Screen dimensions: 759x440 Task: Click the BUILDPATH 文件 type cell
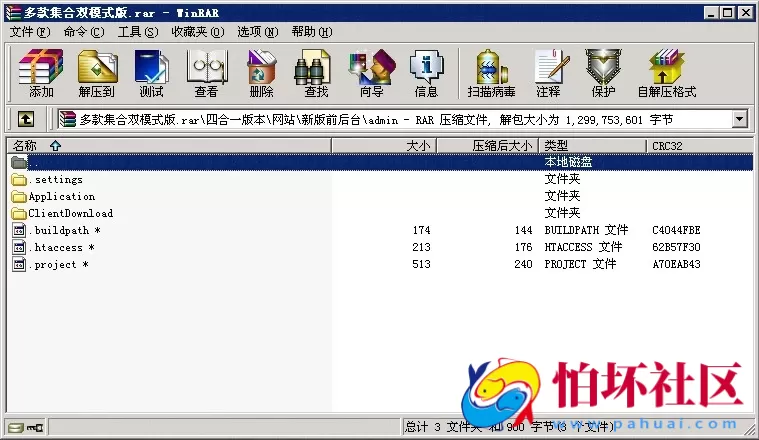[x=586, y=230]
